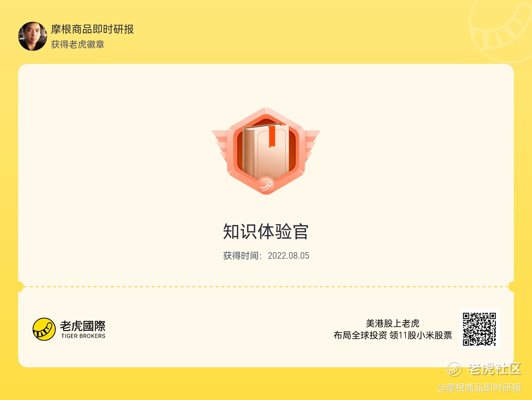Scan area: click the QR code
The width and height of the screenshot is (532, 400).
479,329
